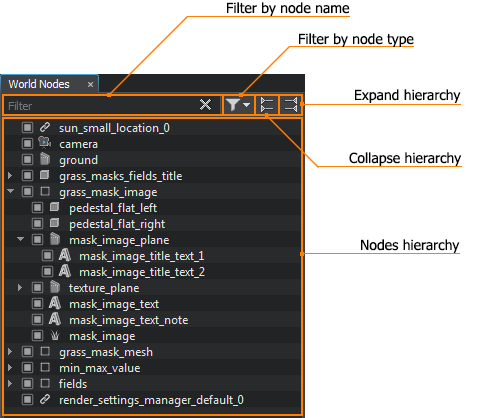Close the World Nodes tab
Image resolution: width=477 pixels, height=418 pixels.
90,85
